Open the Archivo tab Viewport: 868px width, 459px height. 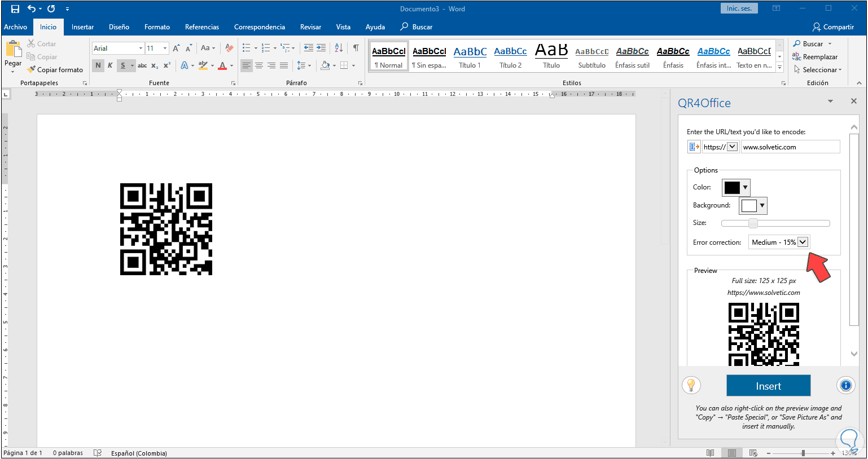(x=16, y=27)
